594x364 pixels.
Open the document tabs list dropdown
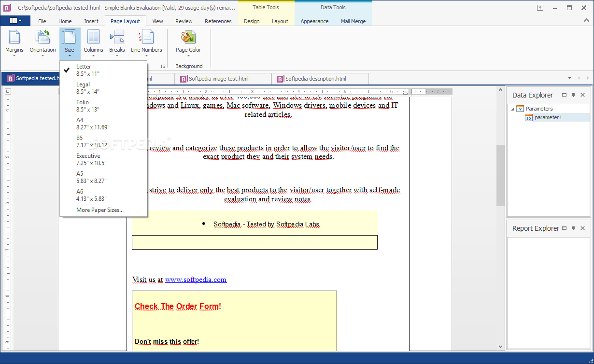click(x=570, y=78)
